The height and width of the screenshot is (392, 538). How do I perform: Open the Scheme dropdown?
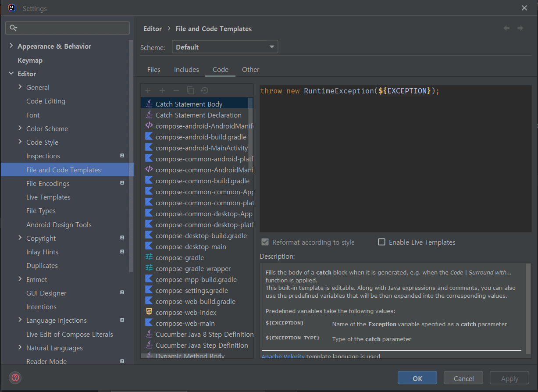225,47
